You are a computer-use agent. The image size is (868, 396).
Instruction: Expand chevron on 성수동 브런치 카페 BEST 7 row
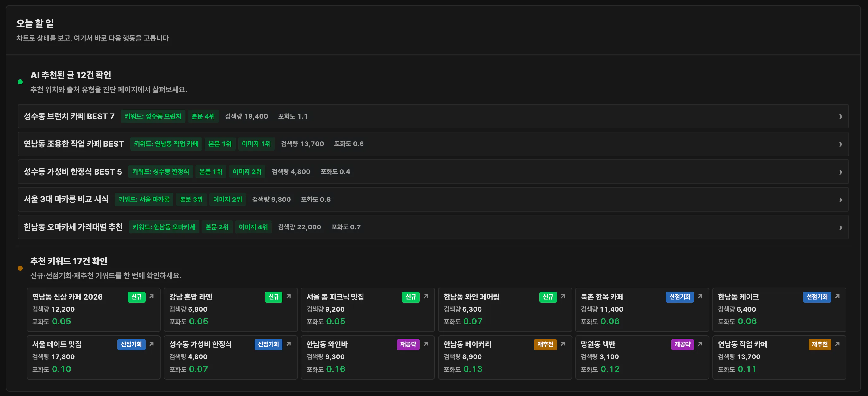(841, 117)
